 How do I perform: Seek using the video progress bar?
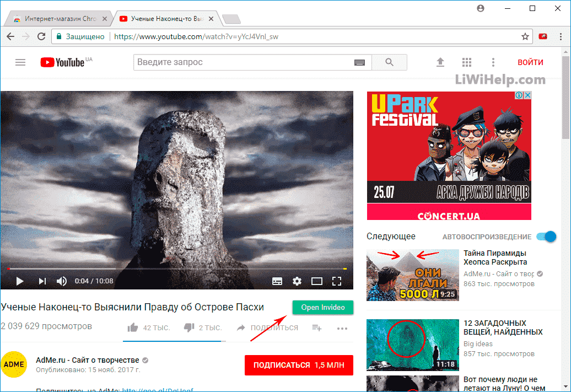click(176, 269)
